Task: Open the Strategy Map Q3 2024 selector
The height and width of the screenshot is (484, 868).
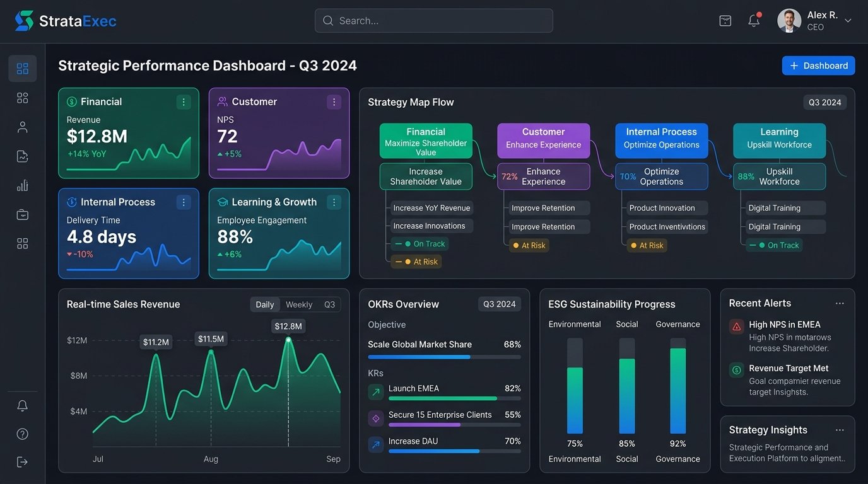Action: point(825,102)
